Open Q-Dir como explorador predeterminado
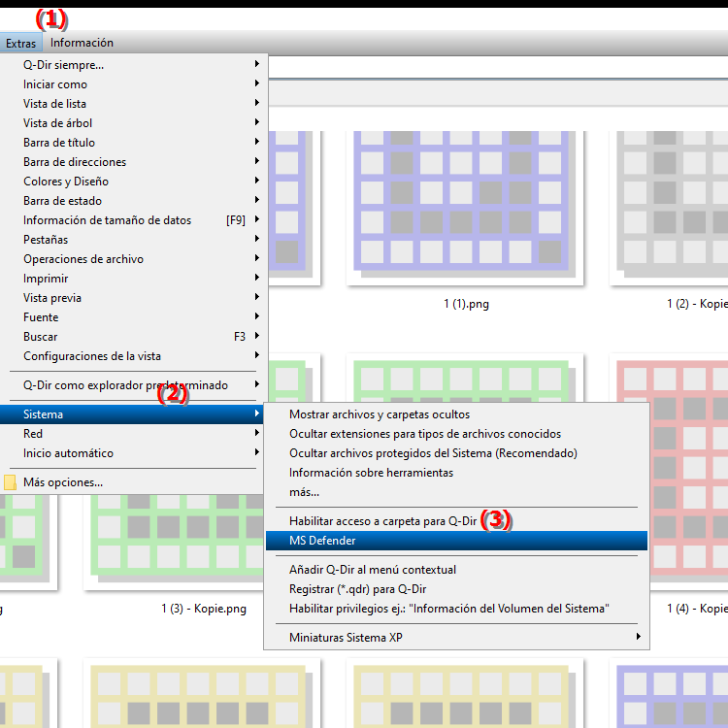 134,385
